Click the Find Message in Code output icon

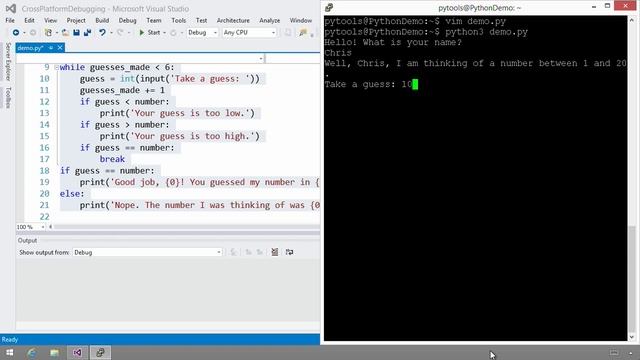[x=233, y=252]
